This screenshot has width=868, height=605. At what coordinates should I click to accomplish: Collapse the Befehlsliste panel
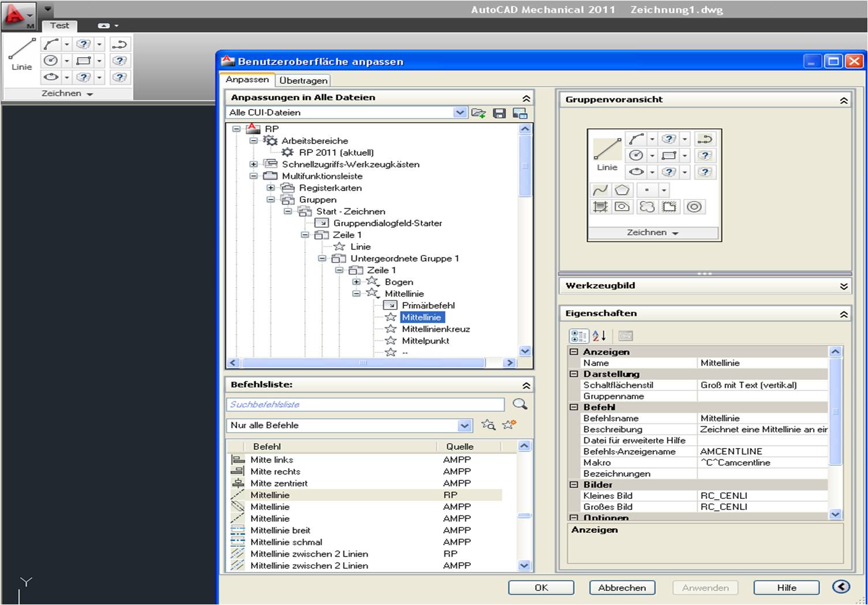point(526,385)
